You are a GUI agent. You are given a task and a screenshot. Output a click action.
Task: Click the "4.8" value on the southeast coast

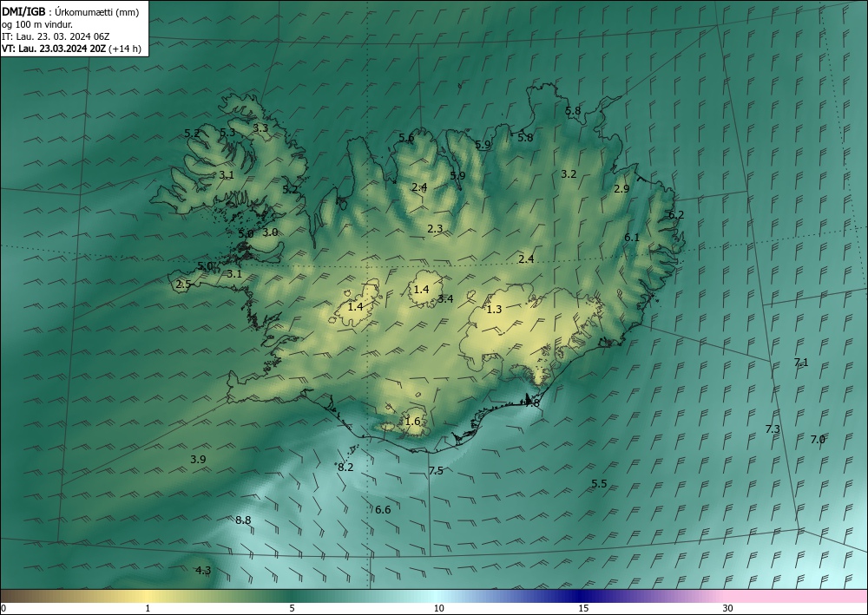(x=532, y=403)
